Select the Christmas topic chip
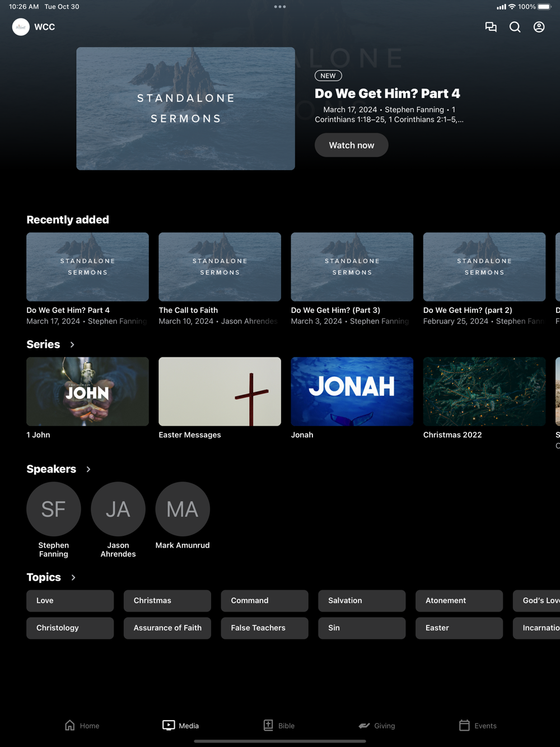The image size is (560, 747). (167, 600)
